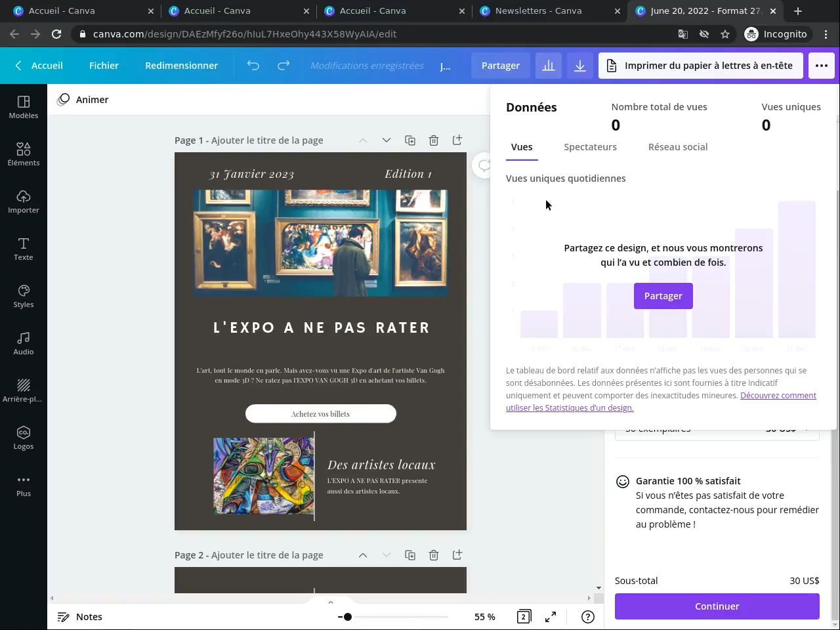Open the Logos panel
The height and width of the screenshot is (630, 840).
click(x=24, y=438)
